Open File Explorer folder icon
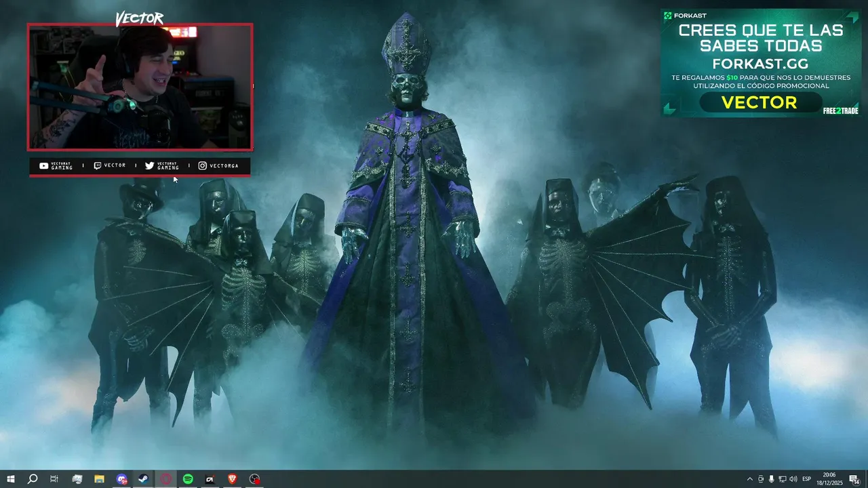The width and height of the screenshot is (868, 488). 99,479
